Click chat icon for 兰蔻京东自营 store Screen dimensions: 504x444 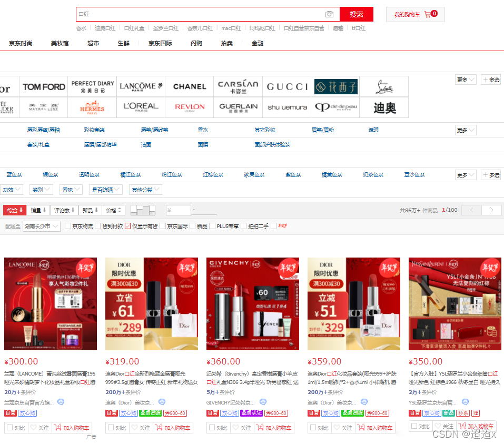click(x=61, y=402)
